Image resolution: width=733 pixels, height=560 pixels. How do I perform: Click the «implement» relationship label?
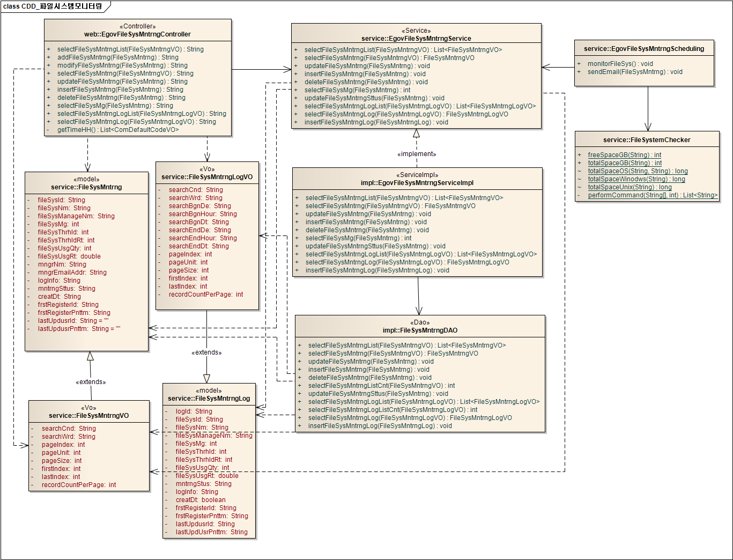[417, 154]
